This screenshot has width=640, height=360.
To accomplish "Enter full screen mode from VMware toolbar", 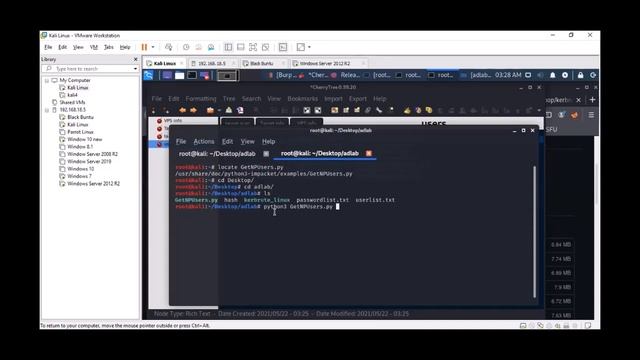I will click(253, 47).
